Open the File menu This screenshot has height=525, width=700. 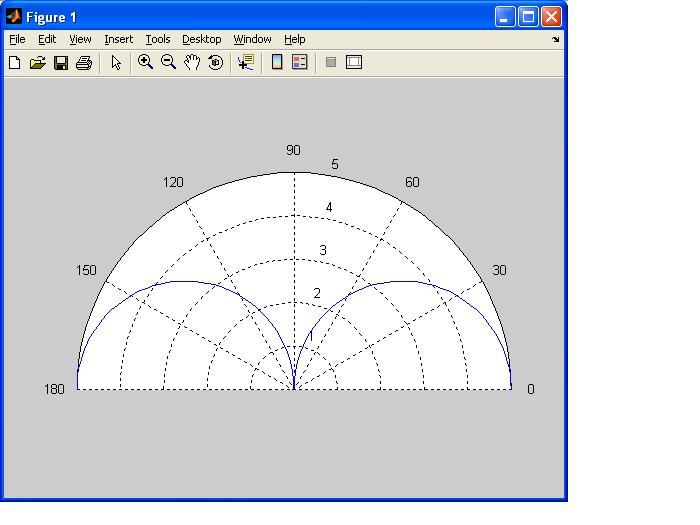coord(17,39)
